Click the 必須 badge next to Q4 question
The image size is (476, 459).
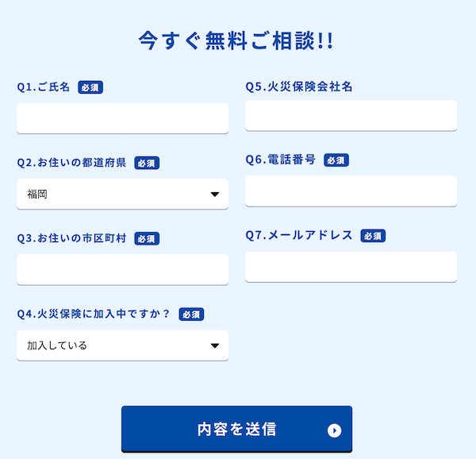click(x=191, y=314)
